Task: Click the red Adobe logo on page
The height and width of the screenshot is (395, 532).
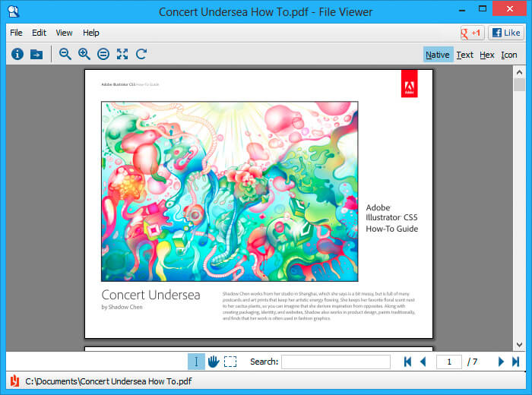Action: (409, 84)
